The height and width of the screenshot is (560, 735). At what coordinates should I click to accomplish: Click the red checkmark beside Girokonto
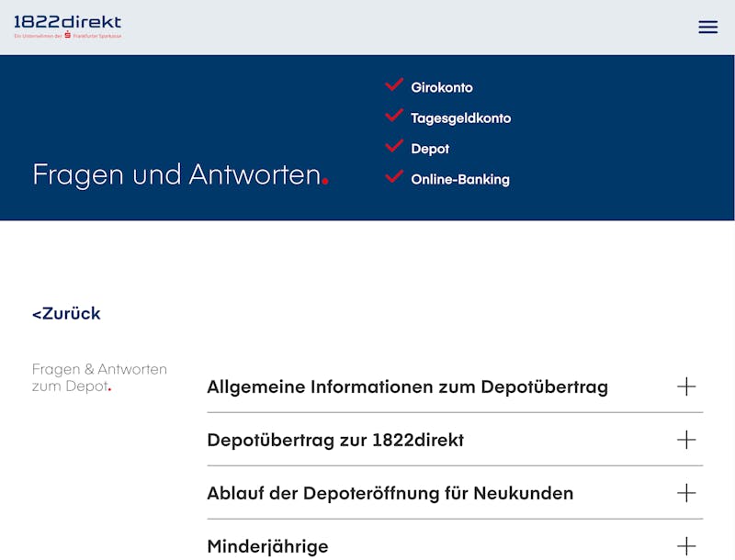(394, 84)
